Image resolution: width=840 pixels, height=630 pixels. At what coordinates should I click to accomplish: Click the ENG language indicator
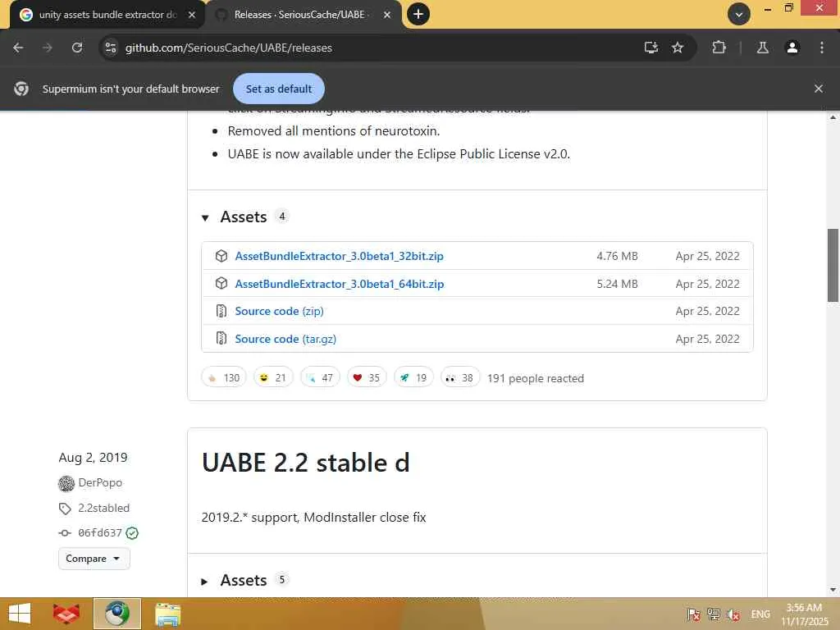(760, 614)
